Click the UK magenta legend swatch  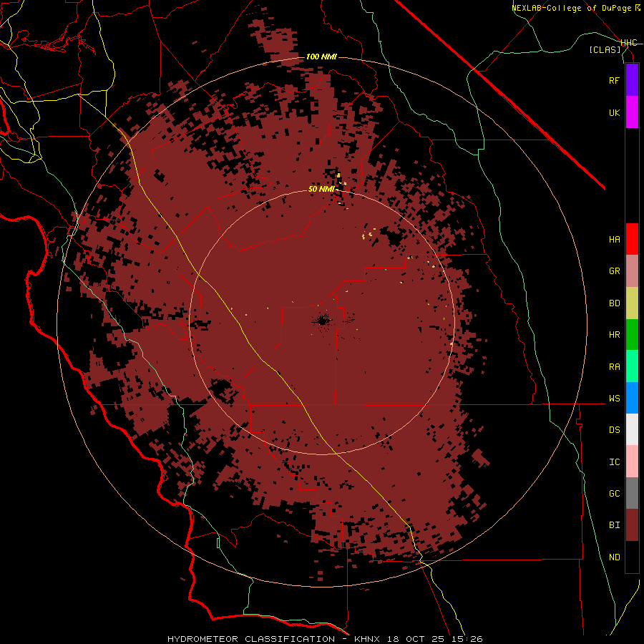coord(632,112)
